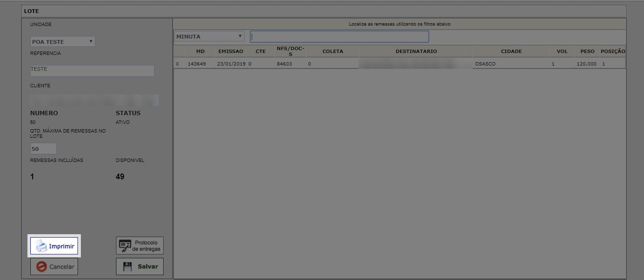Click the DESTINATARIO column header
Screen dimensions: 644x280
point(416,51)
